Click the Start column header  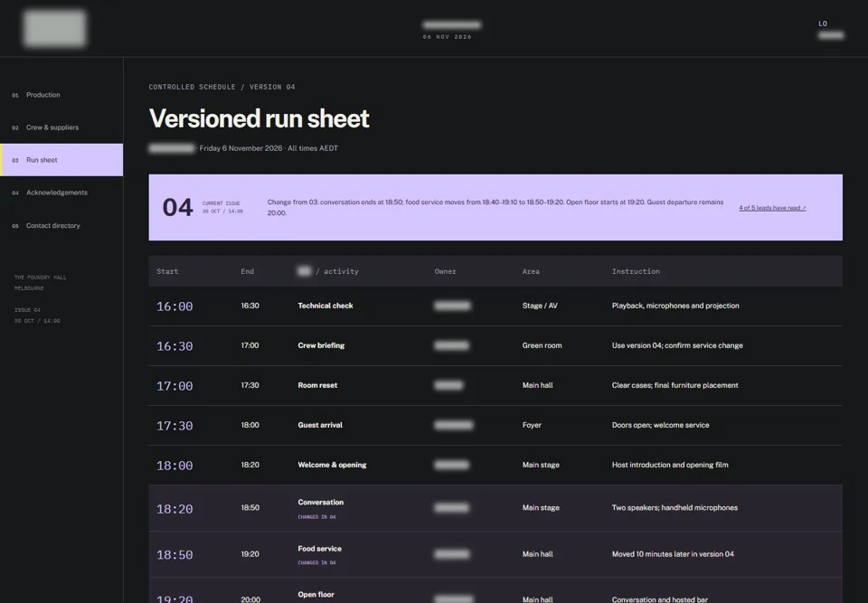(x=167, y=271)
